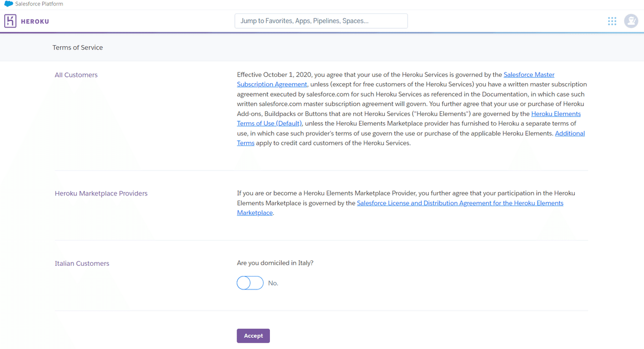
Task: Click the Terms of Service heading
Action: coord(78,47)
